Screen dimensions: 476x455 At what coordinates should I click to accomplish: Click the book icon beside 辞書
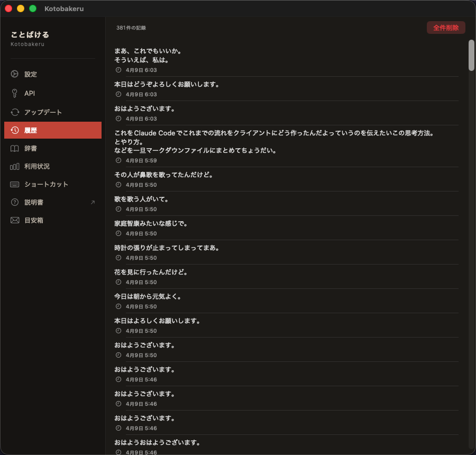point(15,149)
